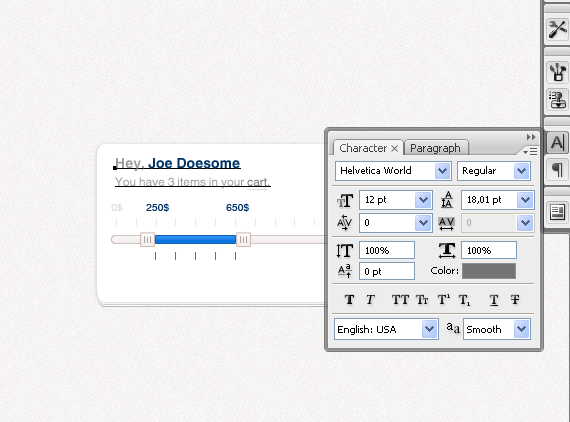This screenshot has height=422, width=570.
Task: Open the Regular font style dropdown
Action: pyautogui.click(x=521, y=171)
